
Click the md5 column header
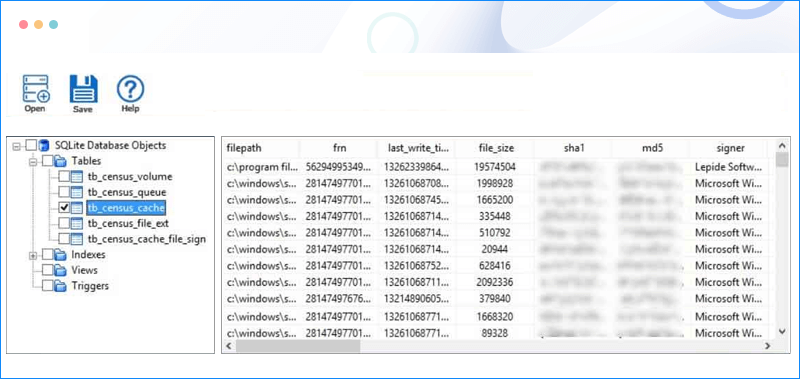(651, 148)
